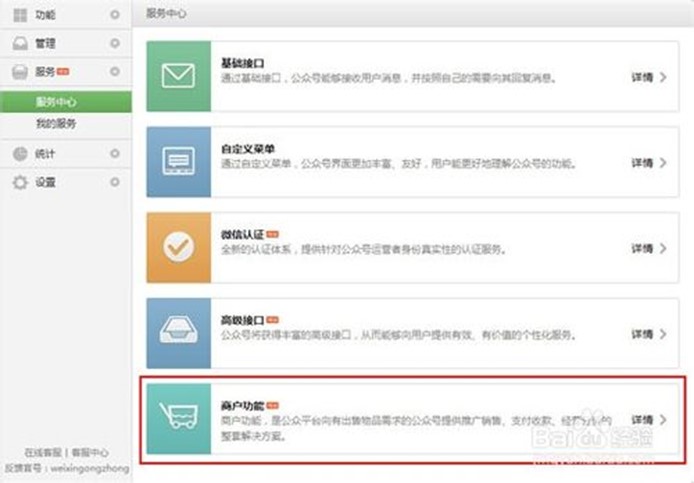Open 客服中心 link at sidebar bottom

(90, 452)
